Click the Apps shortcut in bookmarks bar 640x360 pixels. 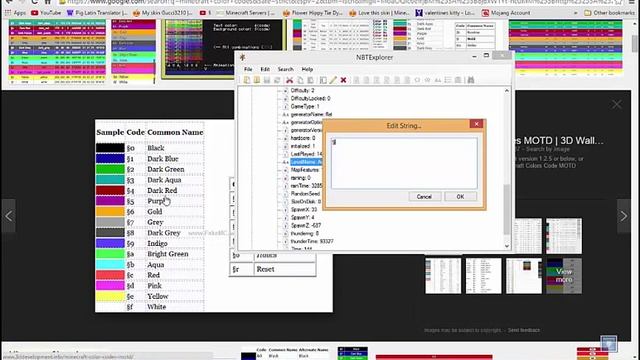(16, 13)
